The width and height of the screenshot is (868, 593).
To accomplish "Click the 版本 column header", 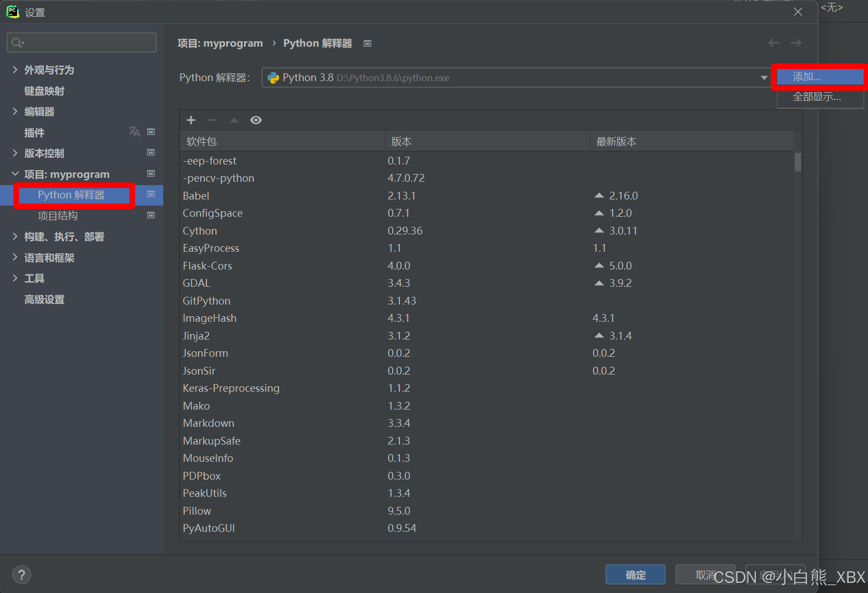I will tap(487, 141).
